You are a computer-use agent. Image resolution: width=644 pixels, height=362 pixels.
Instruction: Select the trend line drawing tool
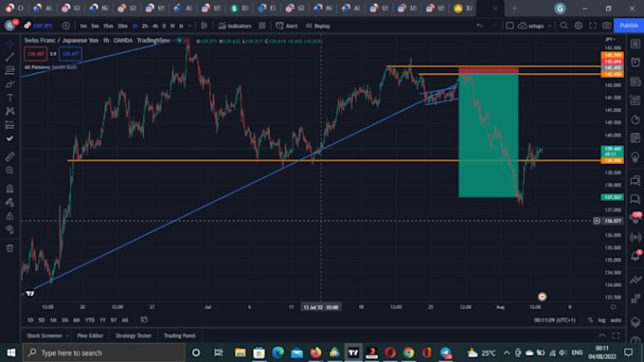tap(9, 57)
